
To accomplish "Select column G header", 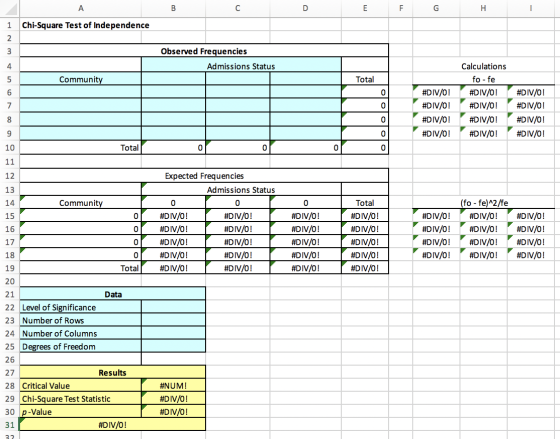I will [436, 8].
